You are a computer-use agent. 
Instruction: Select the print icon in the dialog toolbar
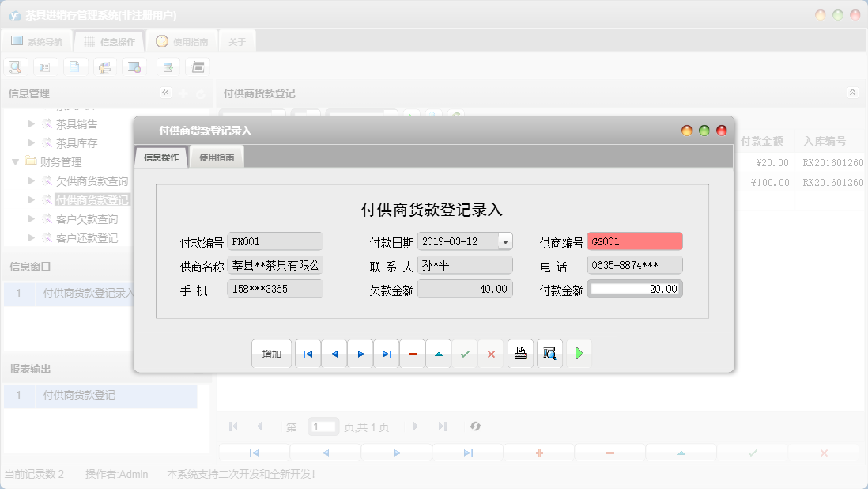pos(520,354)
